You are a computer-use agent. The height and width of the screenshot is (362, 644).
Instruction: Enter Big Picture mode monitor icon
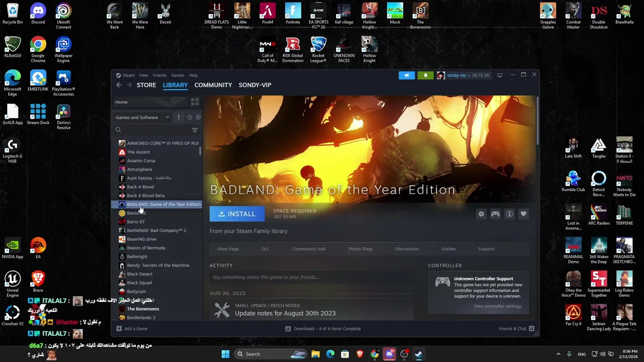coord(500,75)
